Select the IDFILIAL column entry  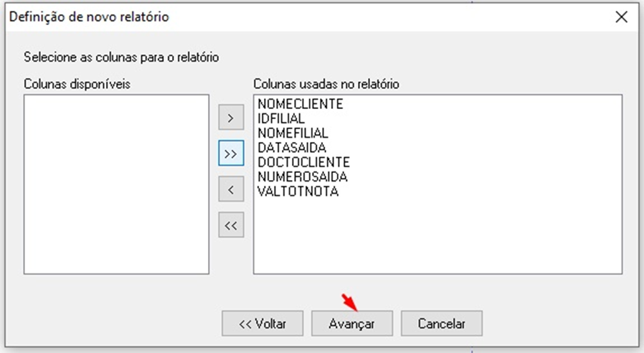[x=281, y=118]
